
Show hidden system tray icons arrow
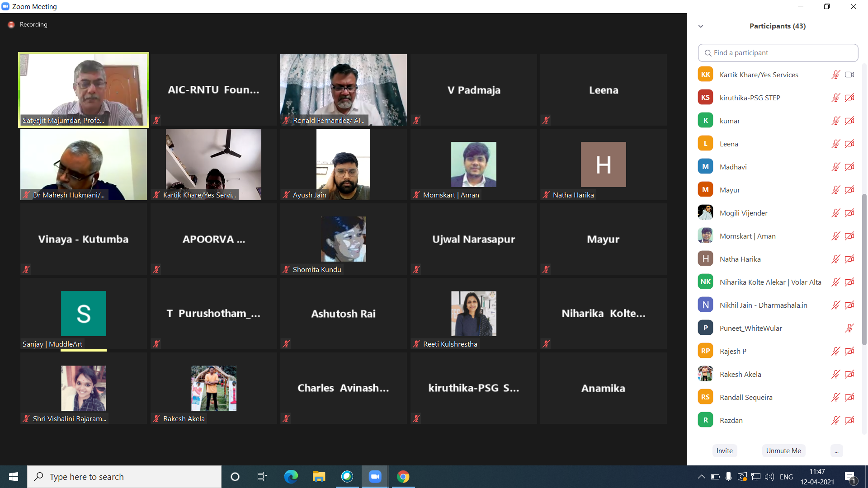[x=701, y=477]
